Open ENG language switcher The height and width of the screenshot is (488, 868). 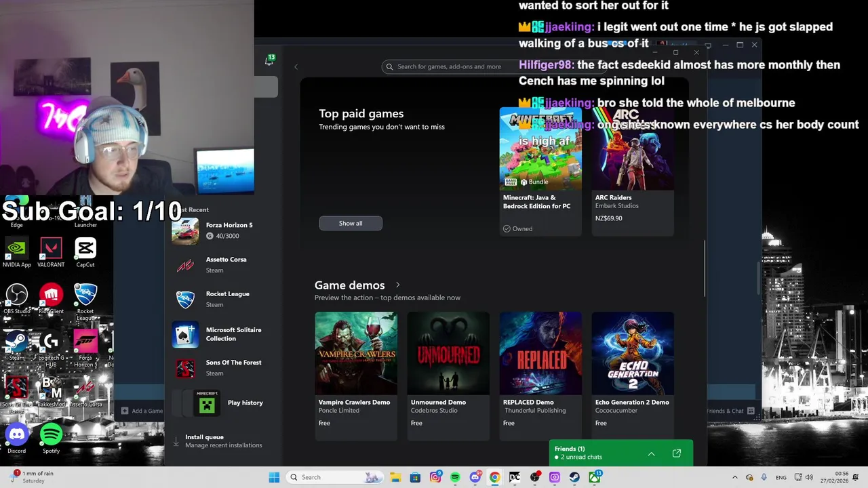point(781,477)
